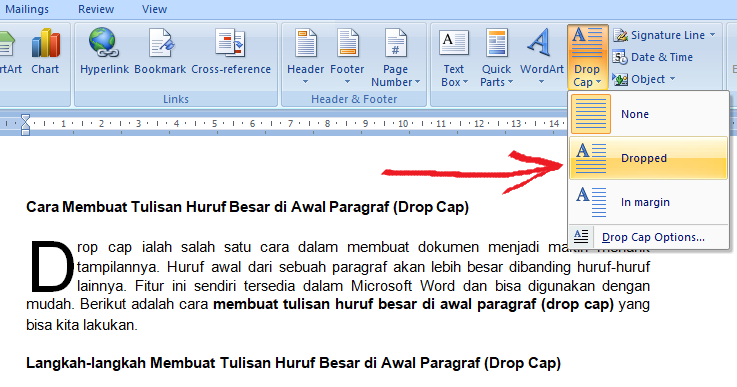Open the Page Number dropdown arrow
Image resolution: width=737 pixels, height=387 pixels.
[417, 82]
